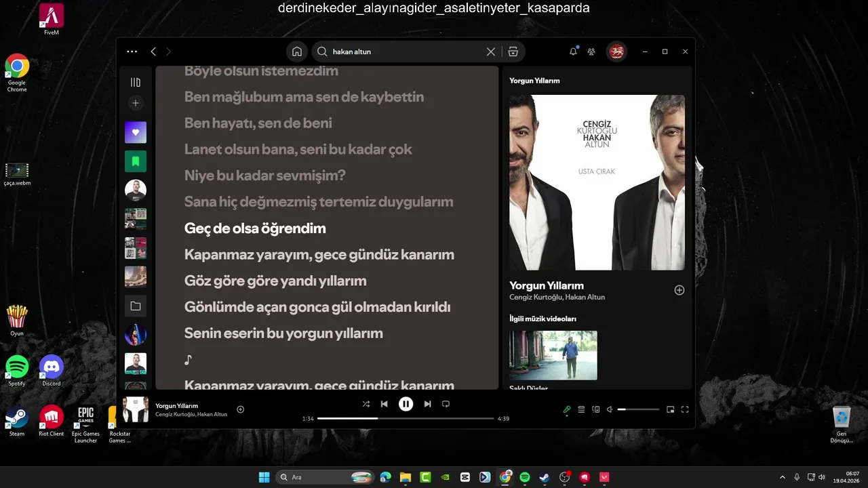Add song to Liked Songs in right panel
The image size is (868, 488).
pos(679,290)
